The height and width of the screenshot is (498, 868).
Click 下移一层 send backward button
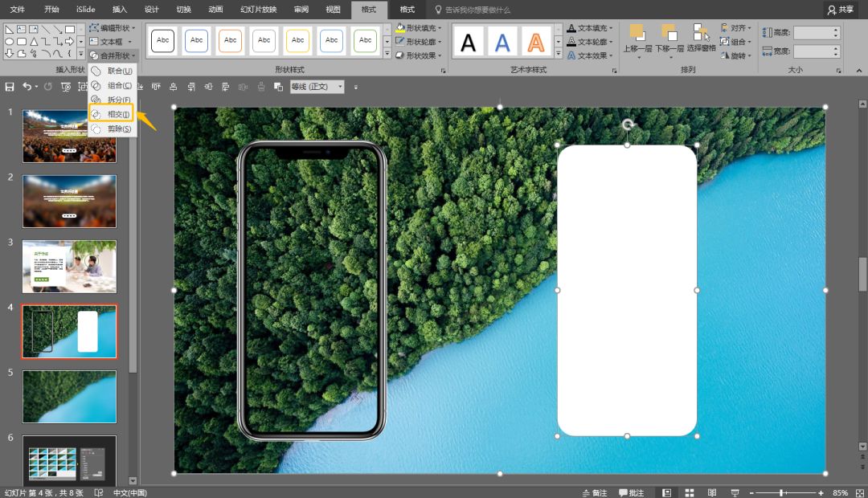click(669, 40)
